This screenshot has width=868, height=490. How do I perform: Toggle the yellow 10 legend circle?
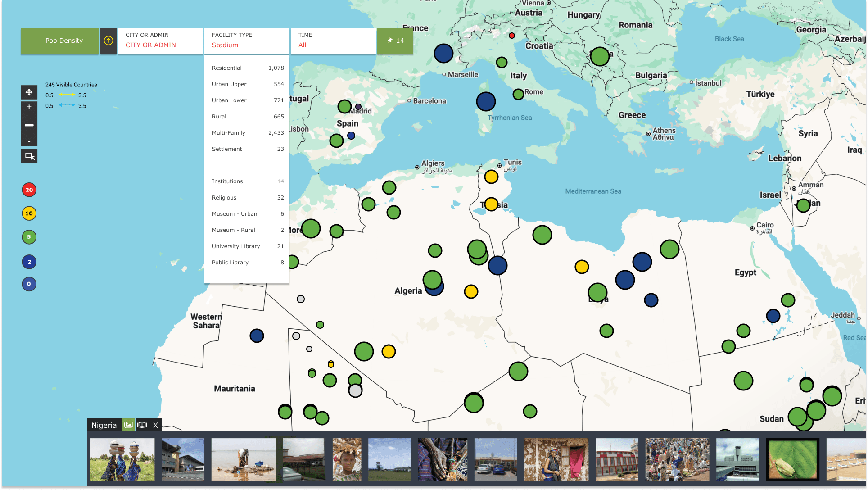point(29,213)
